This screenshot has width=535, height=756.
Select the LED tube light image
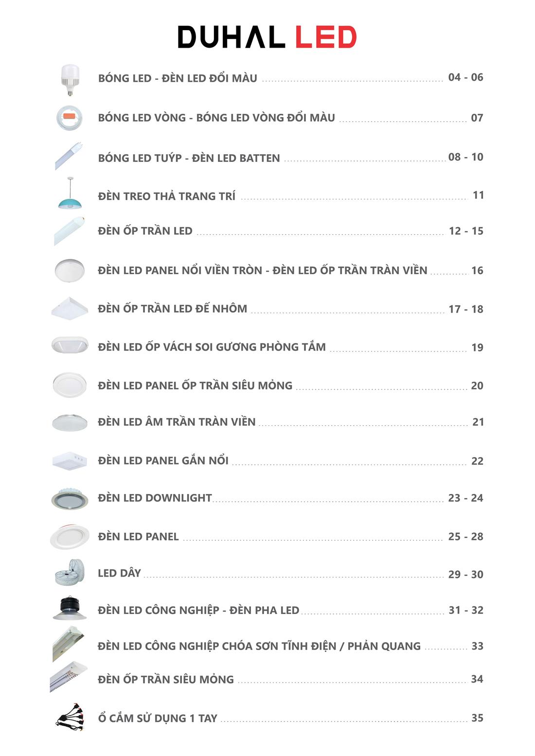pyautogui.click(x=70, y=157)
